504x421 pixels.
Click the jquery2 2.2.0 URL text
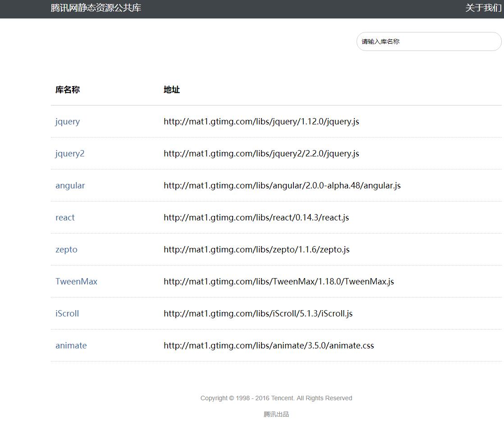261,154
